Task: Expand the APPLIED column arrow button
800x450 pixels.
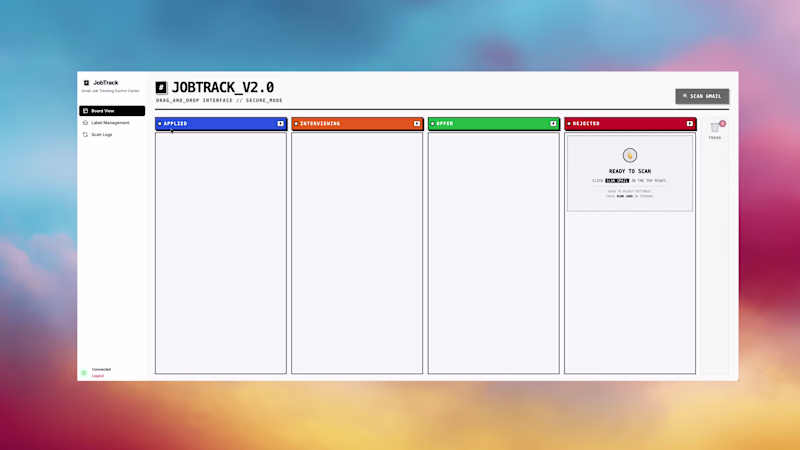Action: click(x=280, y=123)
